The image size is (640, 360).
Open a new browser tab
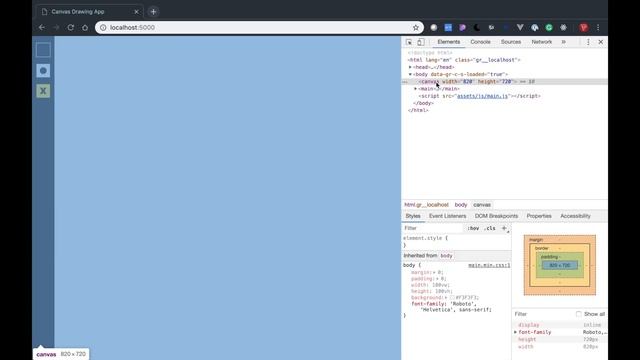coord(153,12)
